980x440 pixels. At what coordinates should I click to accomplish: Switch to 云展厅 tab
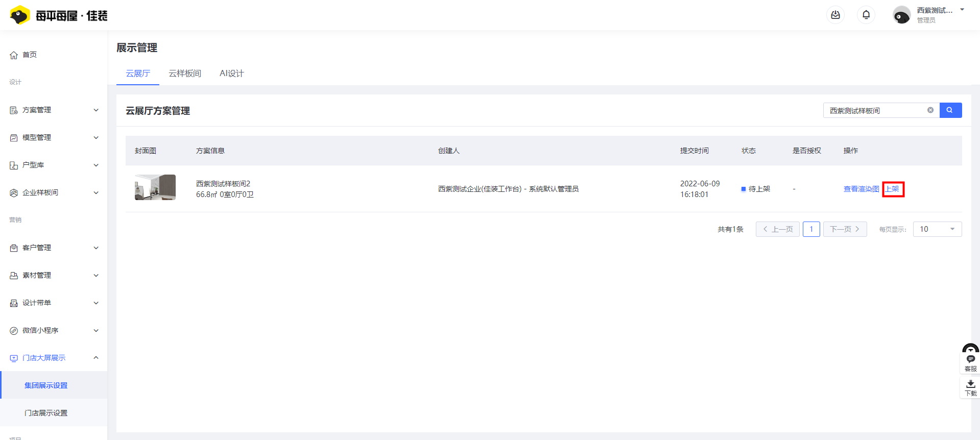(138, 74)
